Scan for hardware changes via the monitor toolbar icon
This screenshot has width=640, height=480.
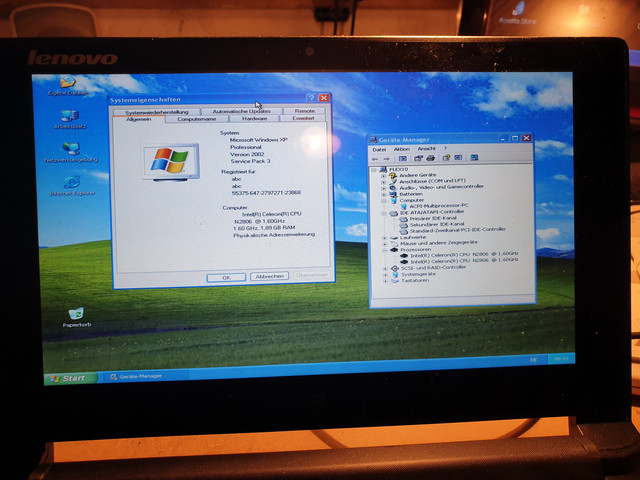[474, 157]
